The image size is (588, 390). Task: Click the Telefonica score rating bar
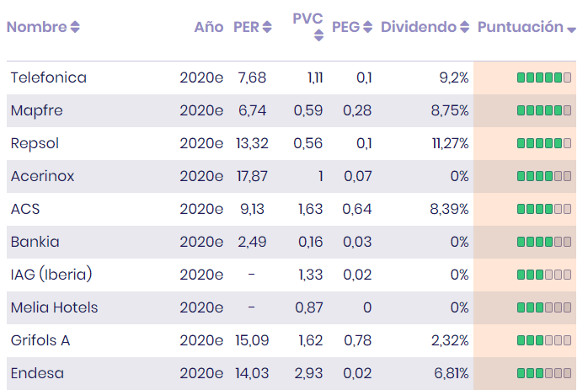click(544, 77)
